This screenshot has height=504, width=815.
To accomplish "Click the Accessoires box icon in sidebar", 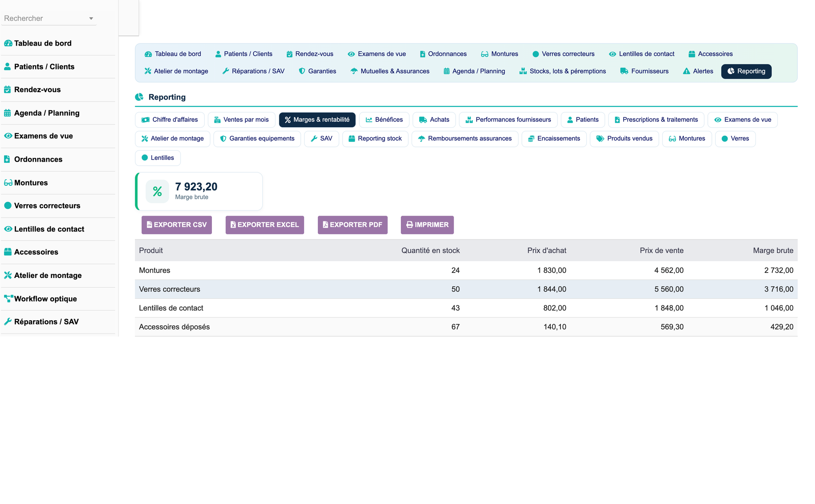I will [8, 252].
